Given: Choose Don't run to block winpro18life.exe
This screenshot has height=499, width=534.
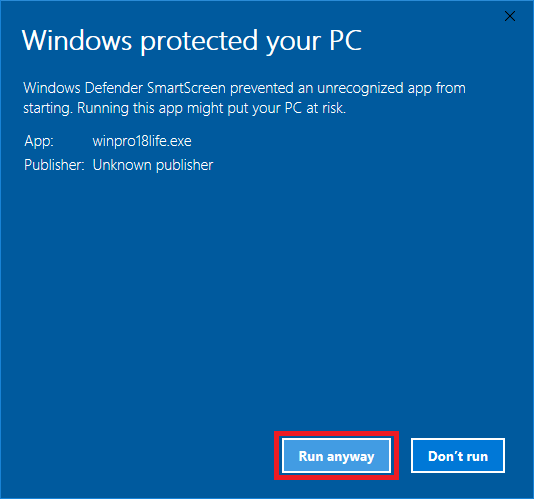Looking at the screenshot, I should click(458, 456).
